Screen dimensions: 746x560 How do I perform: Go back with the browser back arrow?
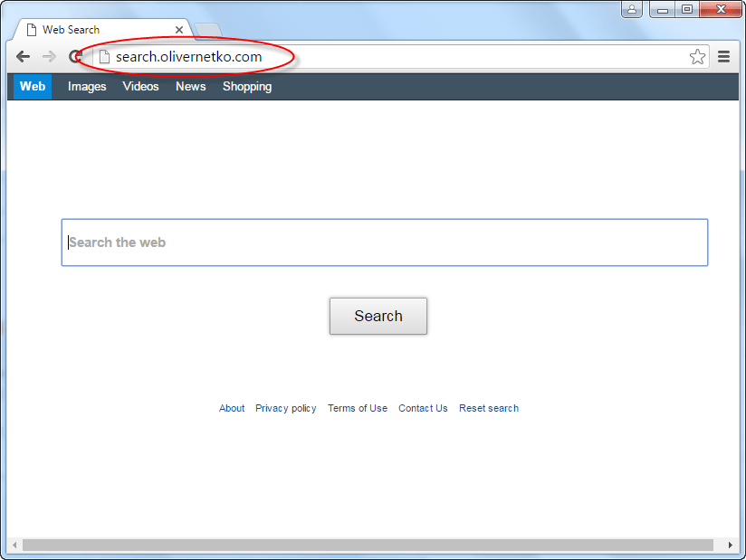pyautogui.click(x=23, y=57)
